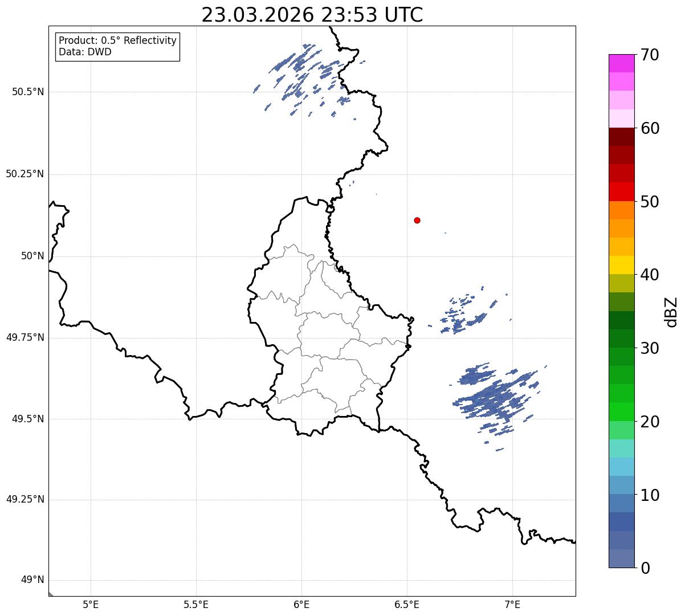Click the colorbar tick label 30
The width and height of the screenshot is (685, 616).
click(x=650, y=348)
